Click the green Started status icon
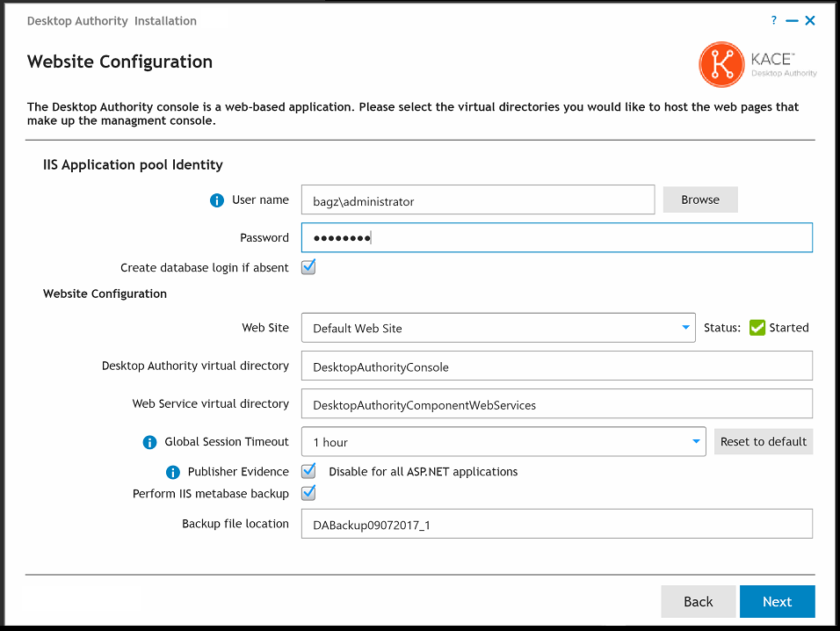This screenshot has height=631, width=840. (757, 328)
